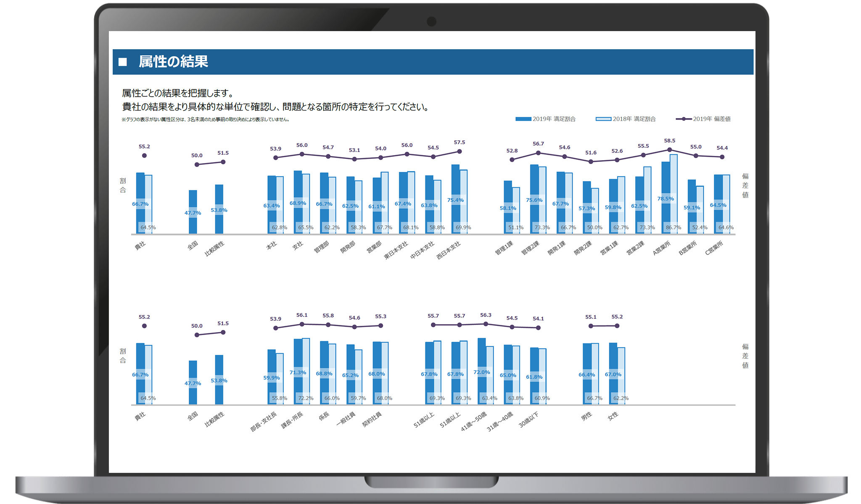Viewport: 861px width, 504px height.
Task: Click the 東日本支社 axis label
Action: 396,250
